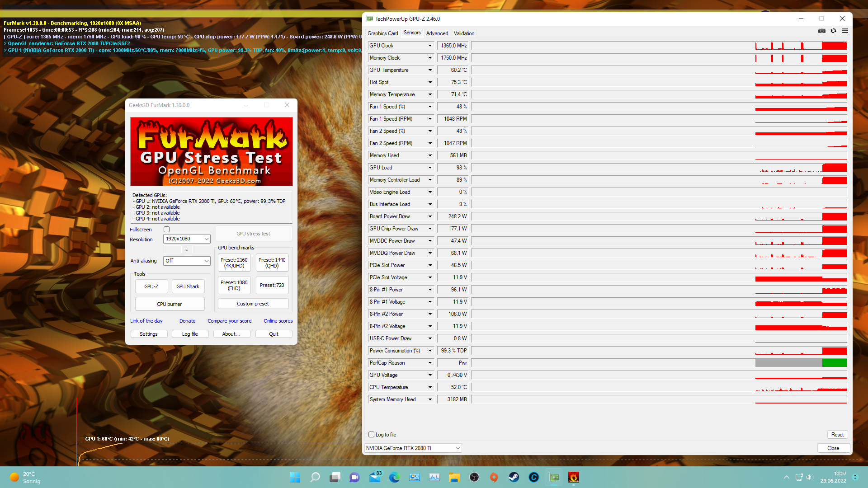Switch to the Graphics Card tab

pos(382,33)
